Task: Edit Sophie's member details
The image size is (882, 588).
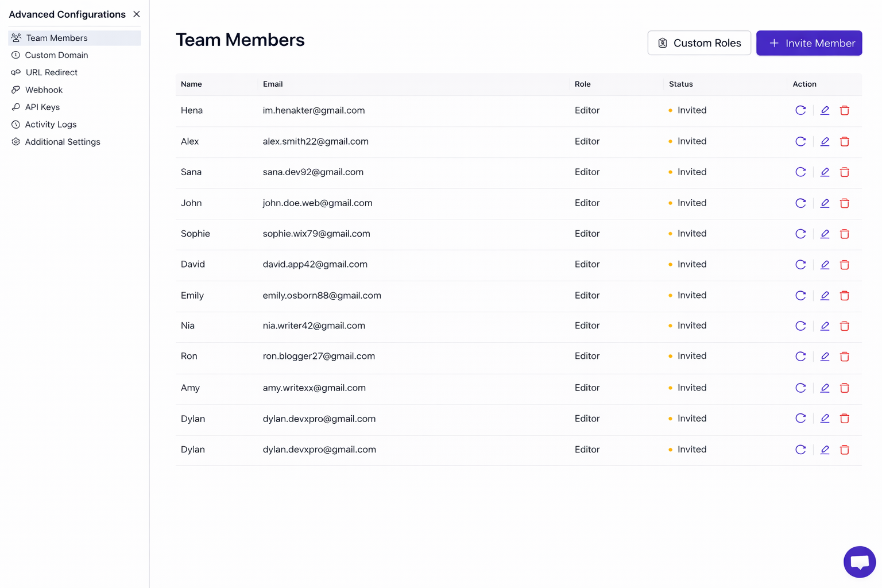Action: tap(825, 234)
